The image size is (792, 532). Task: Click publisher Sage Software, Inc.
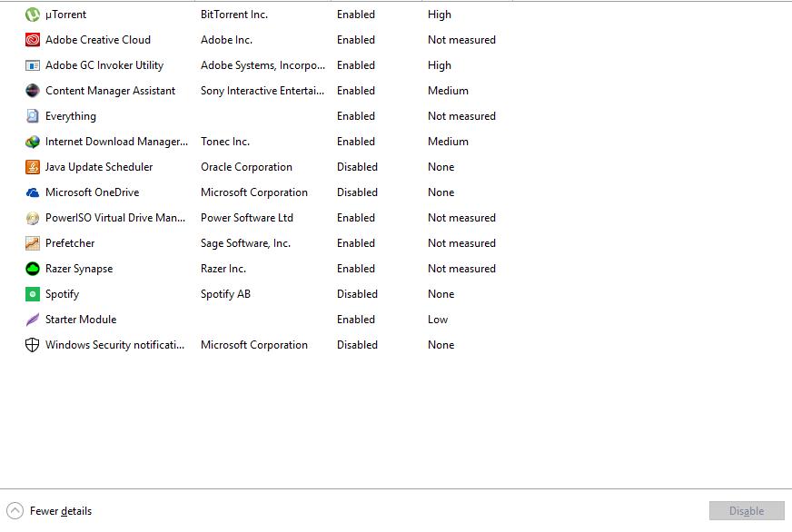(x=245, y=243)
